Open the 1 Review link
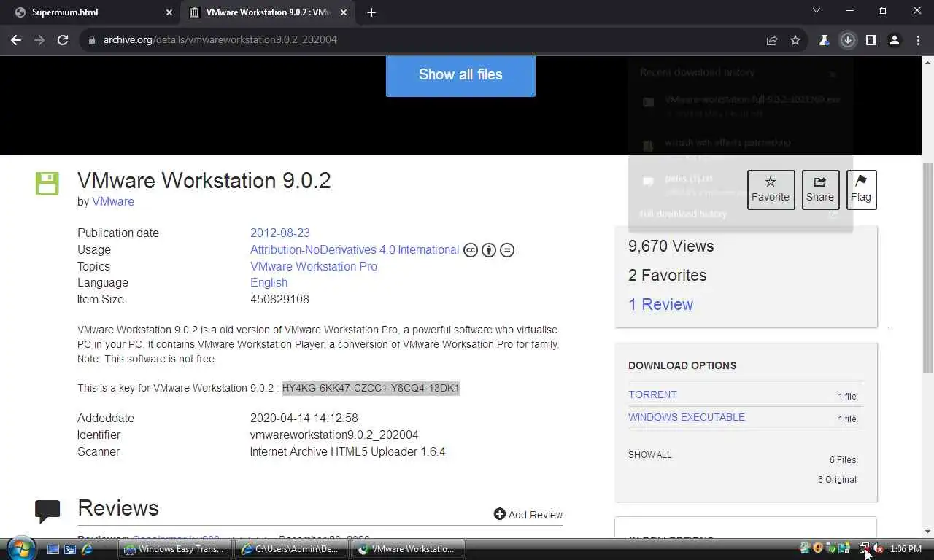Viewport: 934px width, 560px height. (x=661, y=305)
